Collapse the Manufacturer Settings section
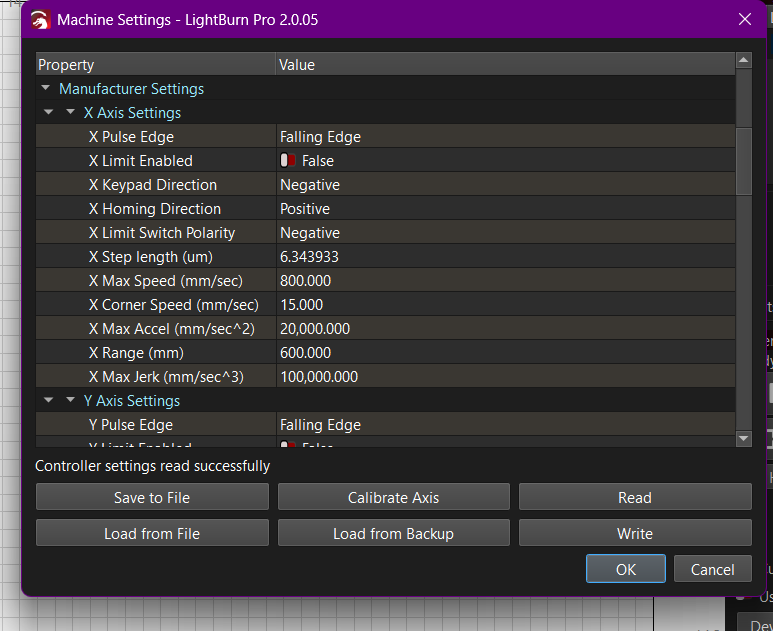Screen dimensions: 773x631 point(46,89)
